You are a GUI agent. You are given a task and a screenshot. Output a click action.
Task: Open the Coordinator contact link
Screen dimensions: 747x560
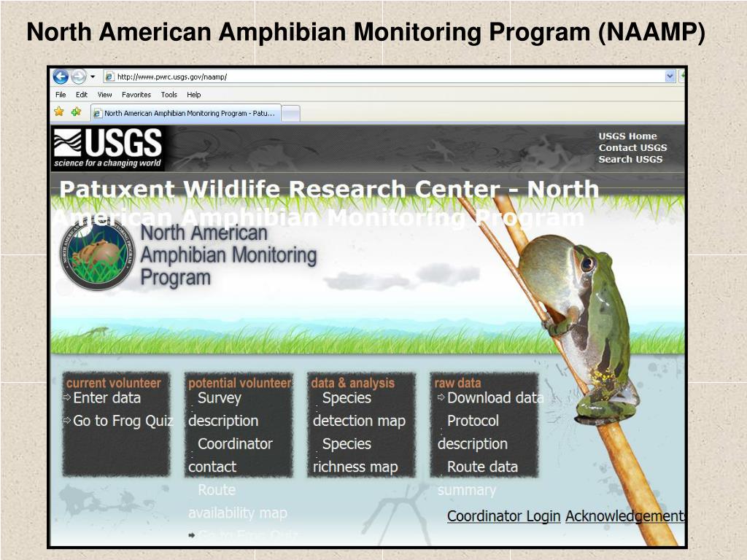point(231,455)
